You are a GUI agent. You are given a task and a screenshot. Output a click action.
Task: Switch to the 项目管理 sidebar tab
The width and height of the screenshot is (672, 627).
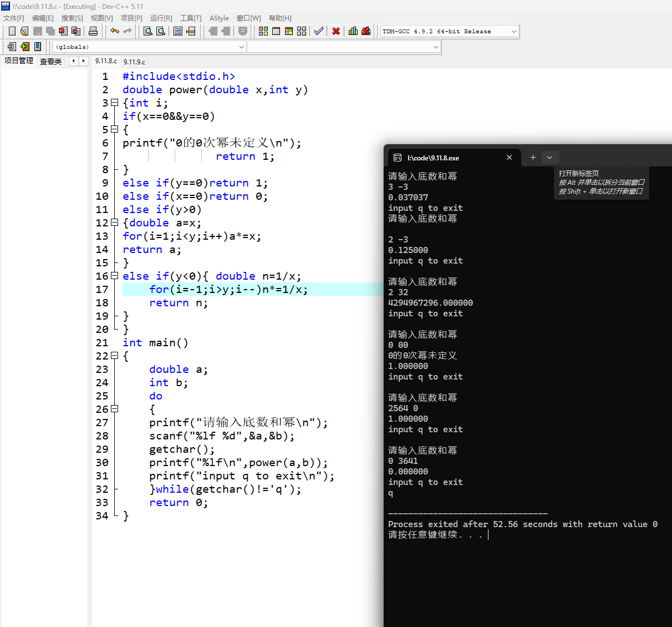tap(19, 61)
